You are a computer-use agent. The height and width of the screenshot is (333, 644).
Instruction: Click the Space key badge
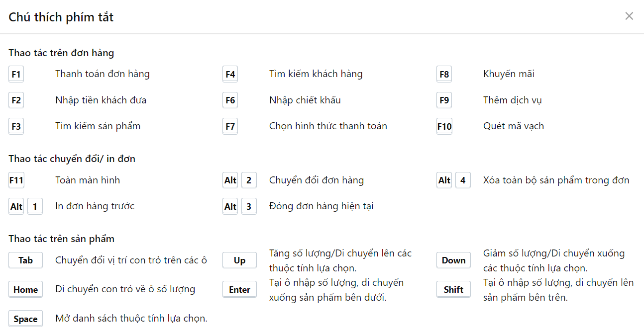click(x=25, y=319)
